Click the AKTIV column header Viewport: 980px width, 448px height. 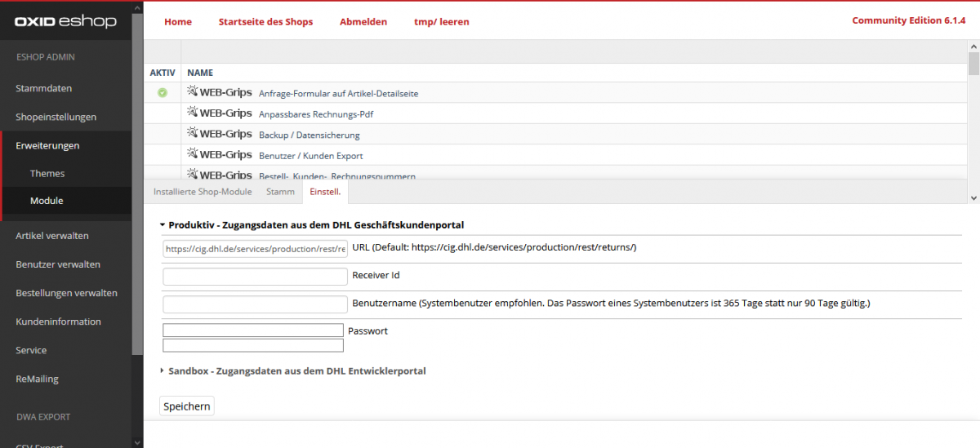[163, 73]
